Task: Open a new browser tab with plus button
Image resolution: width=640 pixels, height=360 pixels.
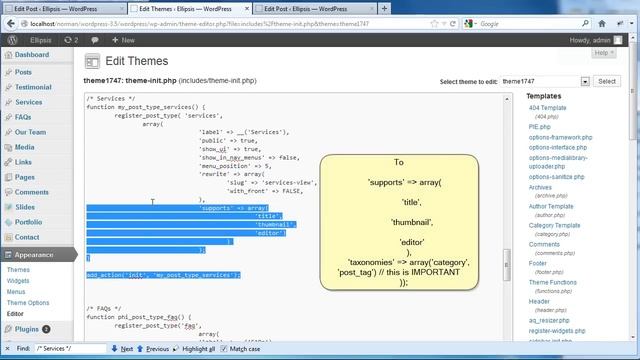Action: 384,8
